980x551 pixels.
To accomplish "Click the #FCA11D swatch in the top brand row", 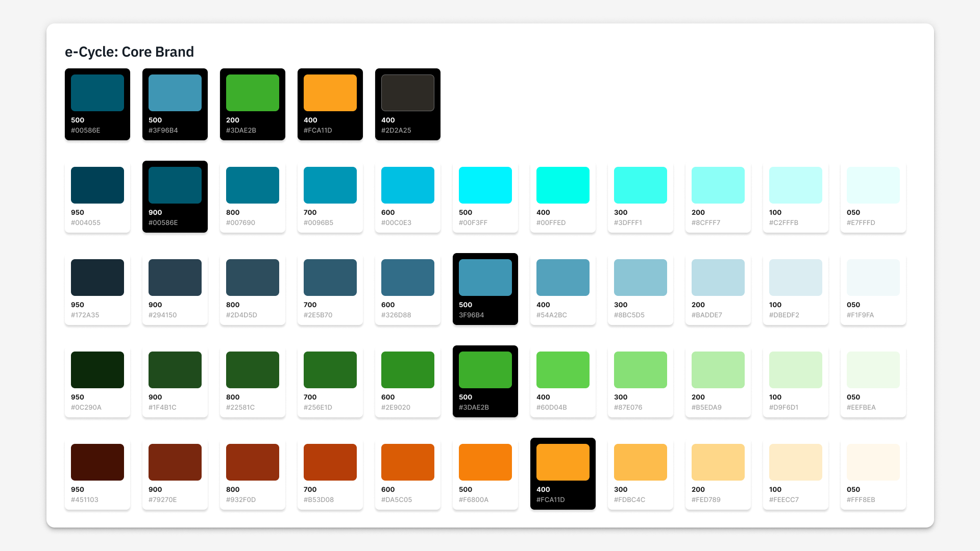I will 330,93.
